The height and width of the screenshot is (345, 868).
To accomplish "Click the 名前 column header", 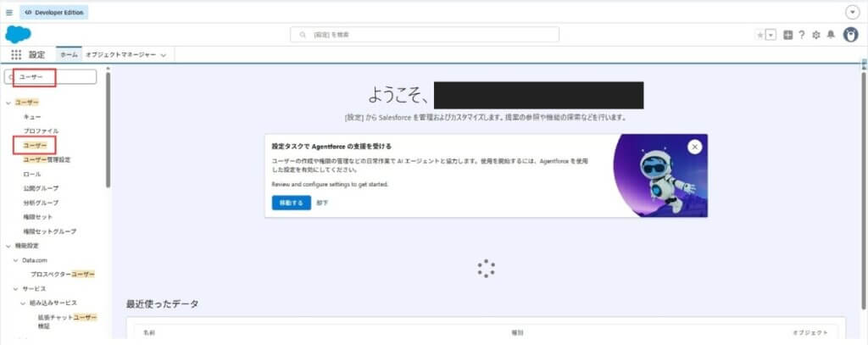I will tap(149, 333).
